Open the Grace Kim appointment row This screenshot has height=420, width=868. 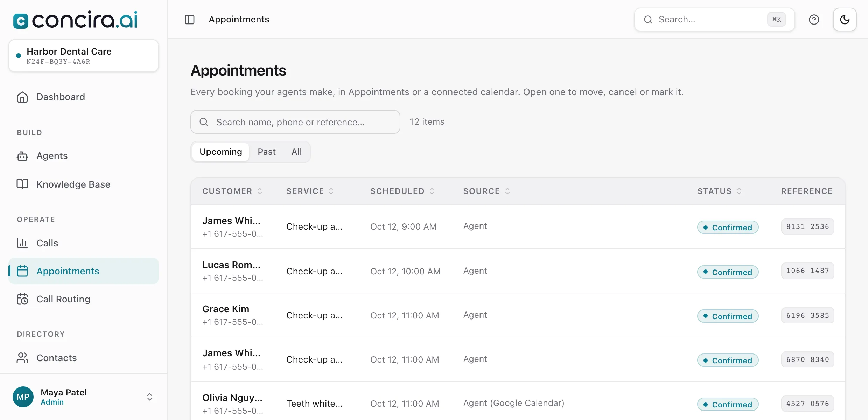pos(518,315)
